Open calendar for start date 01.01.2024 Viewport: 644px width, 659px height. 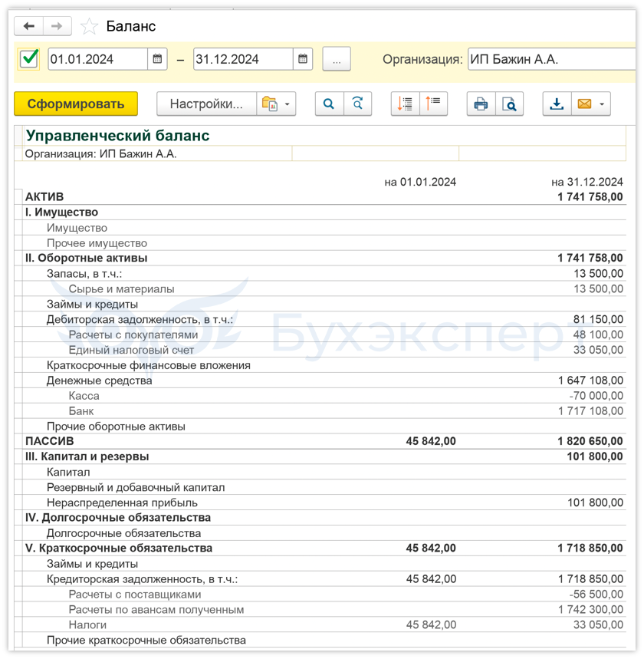157,59
